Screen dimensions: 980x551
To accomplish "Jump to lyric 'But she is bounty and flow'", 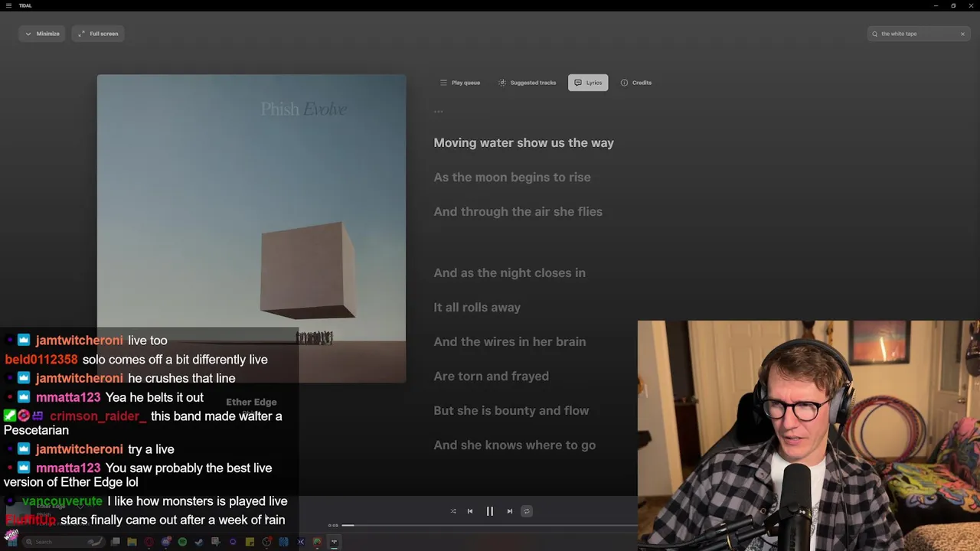I will pyautogui.click(x=511, y=411).
